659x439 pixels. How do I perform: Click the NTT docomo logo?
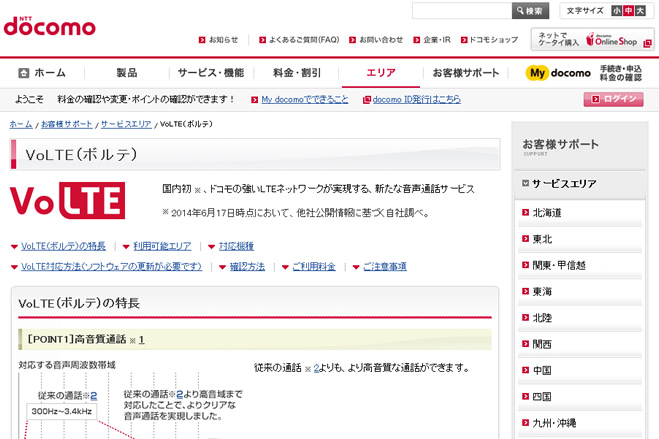click(50, 26)
